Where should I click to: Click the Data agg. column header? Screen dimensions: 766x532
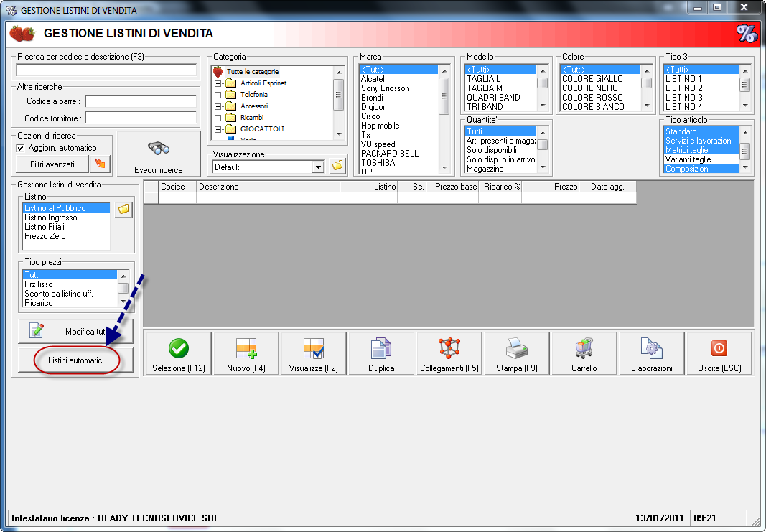(x=608, y=187)
